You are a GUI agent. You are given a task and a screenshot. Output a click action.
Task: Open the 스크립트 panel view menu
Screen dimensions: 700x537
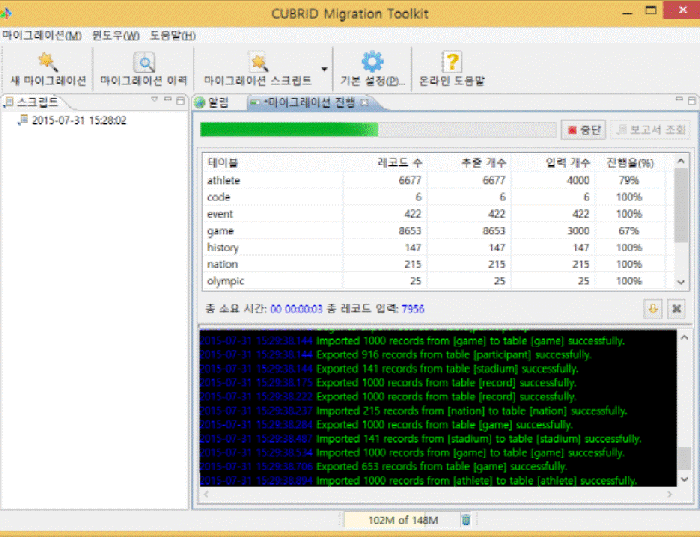pos(154,100)
